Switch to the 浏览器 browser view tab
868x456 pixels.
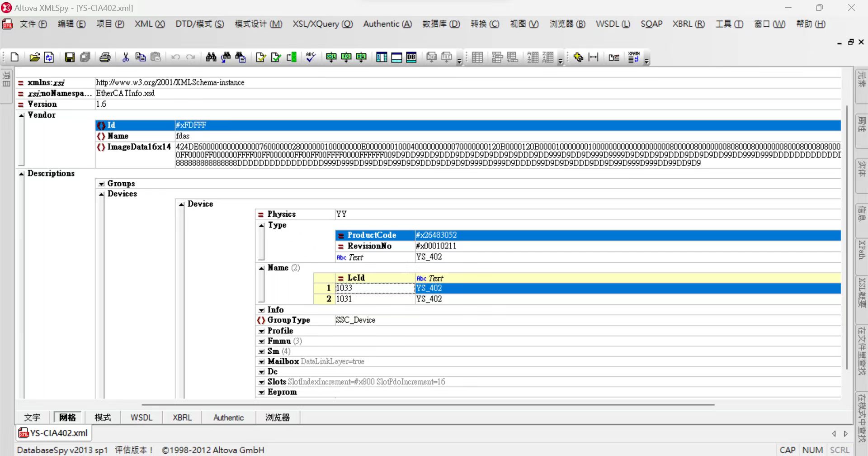278,418
